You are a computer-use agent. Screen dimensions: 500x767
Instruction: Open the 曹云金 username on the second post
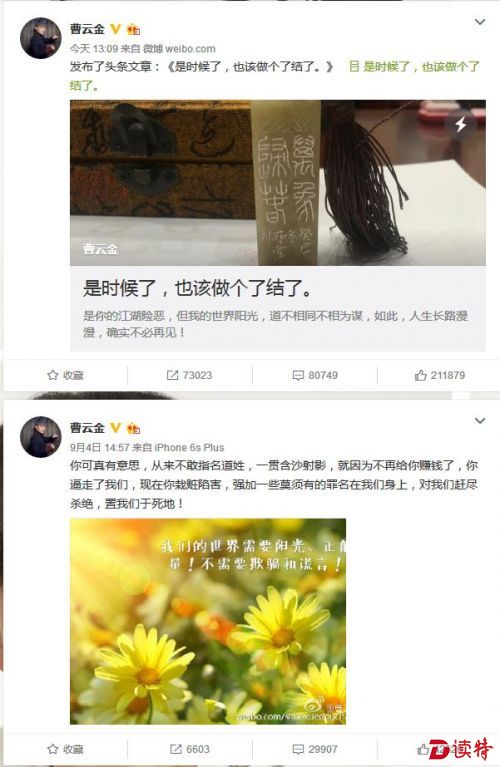click(87, 428)
